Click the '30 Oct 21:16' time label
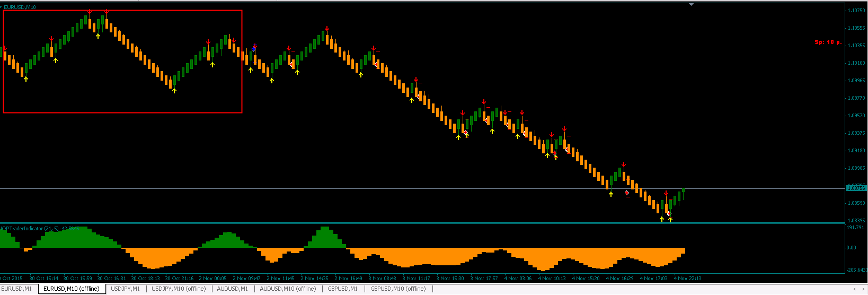Viewport: 868px width, 295px height. pos(180,278)
